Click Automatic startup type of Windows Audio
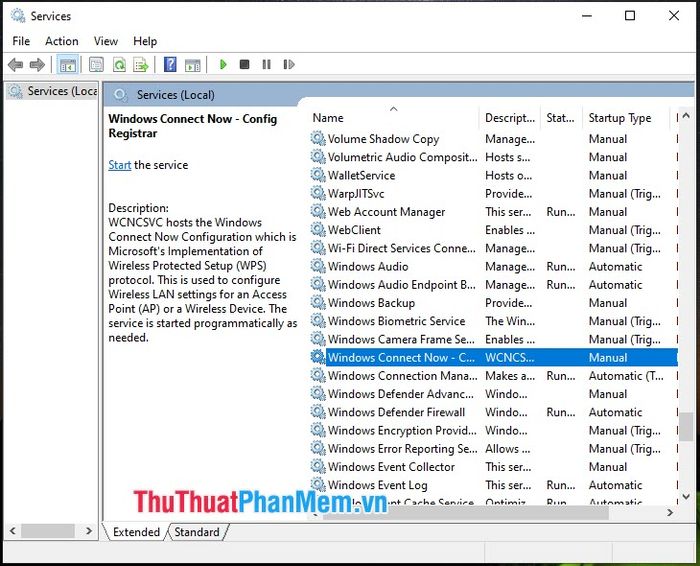Image resolution: width=700 pixels, height=566 pixels. (x=615, y=266)
